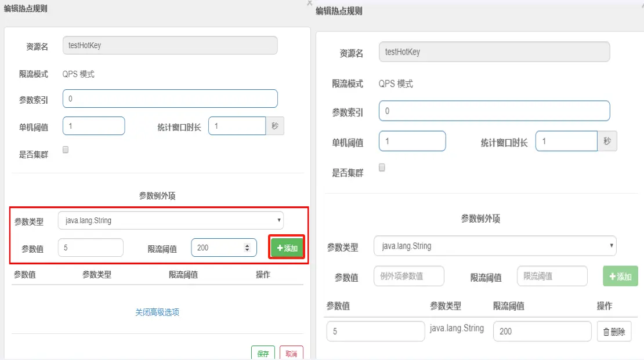This screenshot has height=360, width=644.
Task: Click the empty 限流阈值 placeholder field on right
Action: click(x=552, y=276)
